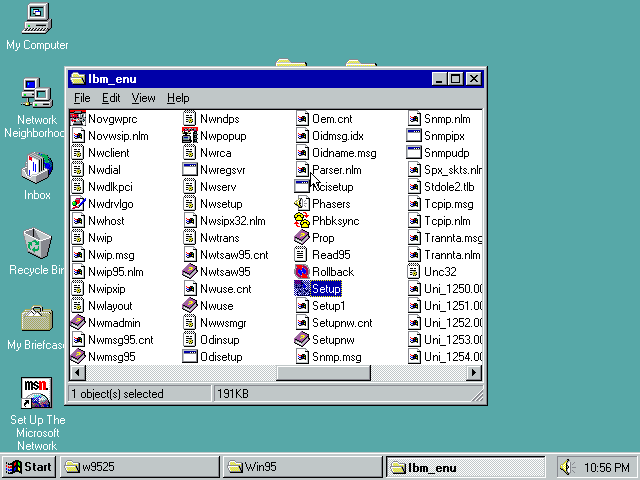The height and width of the screenshot is (480, 640).
Task: Select the Snmpipx application icon
Action: (414, 136)
